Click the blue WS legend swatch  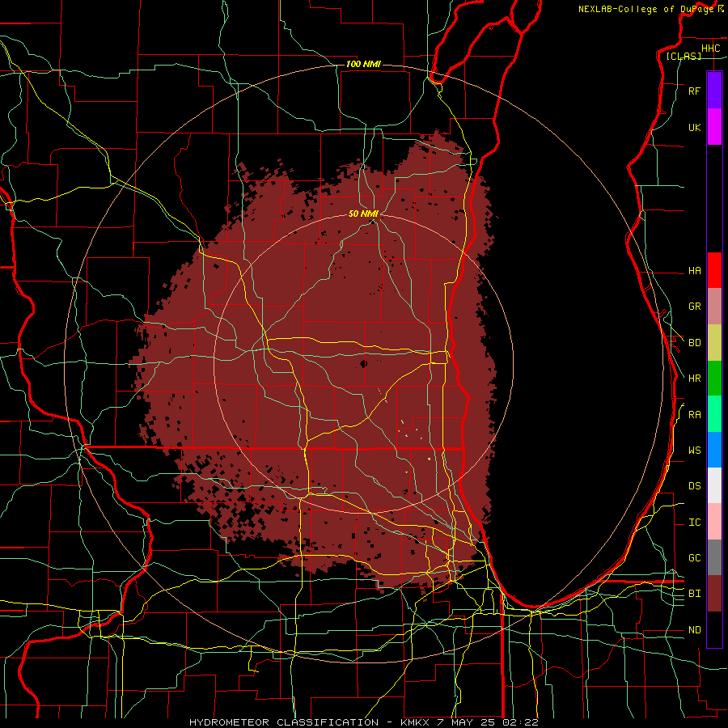714,450
